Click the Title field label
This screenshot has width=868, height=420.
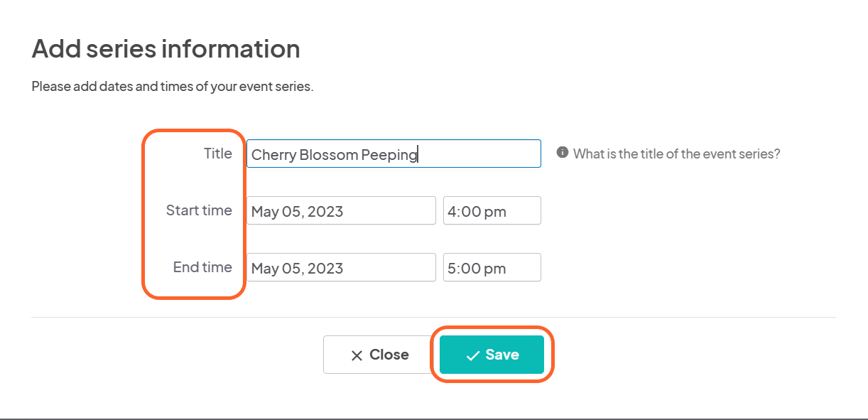click(218, 154)
